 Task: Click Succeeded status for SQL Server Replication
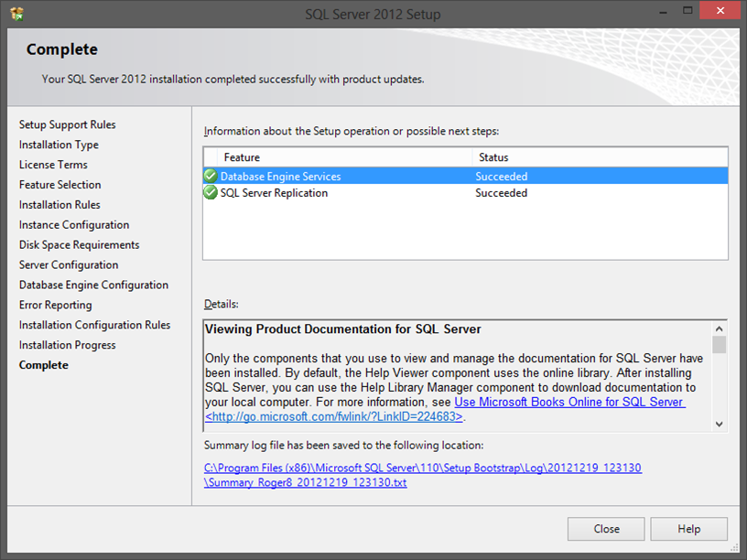501,193
